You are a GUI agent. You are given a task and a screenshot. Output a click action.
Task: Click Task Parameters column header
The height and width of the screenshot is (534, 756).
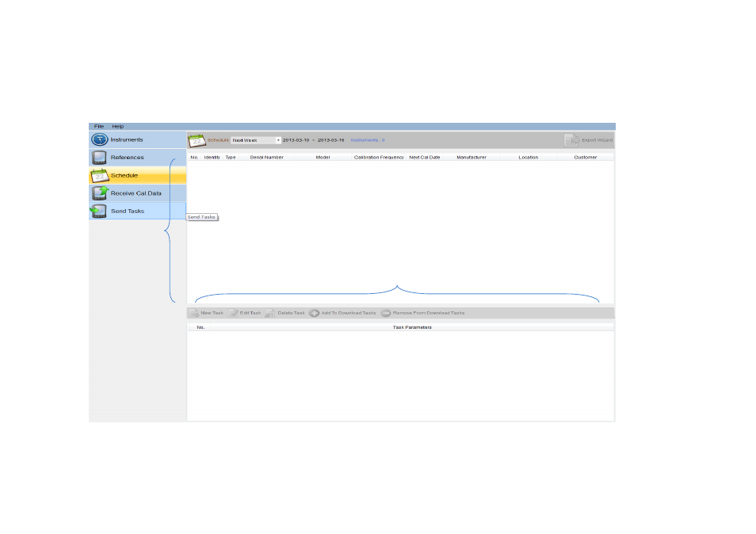[412, 327]
